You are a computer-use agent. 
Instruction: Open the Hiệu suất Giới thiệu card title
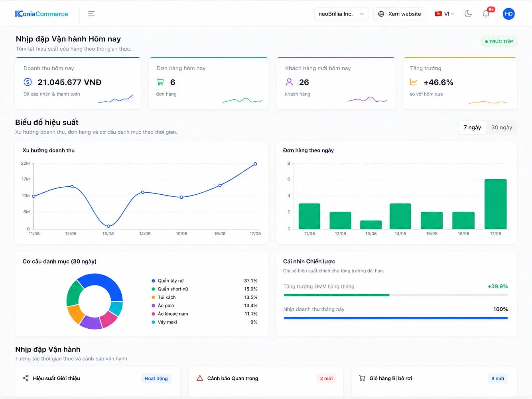(x=56, y=378)
